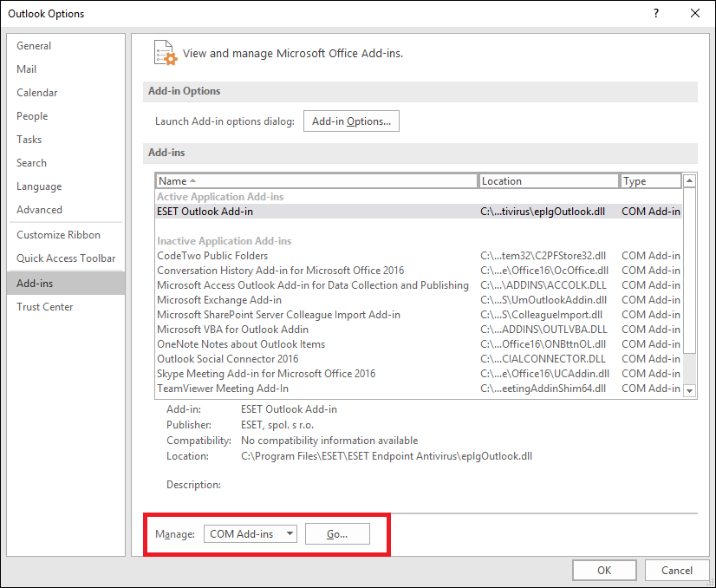Viewport: 716px width, 588px height.
Task: Select Microsoft SharePoint Server Colleague Import Add-in
Action: (x=419, y=315)
